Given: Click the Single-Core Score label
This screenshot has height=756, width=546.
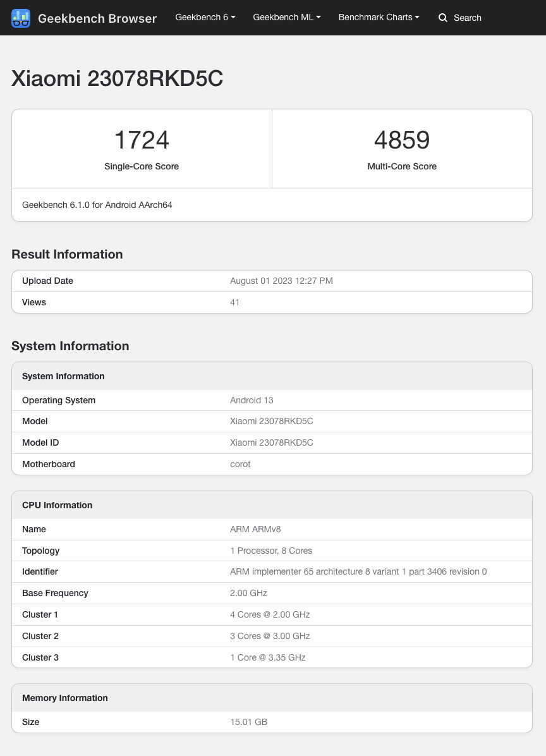Looking at the screenshot, I should tap(142, 166).
